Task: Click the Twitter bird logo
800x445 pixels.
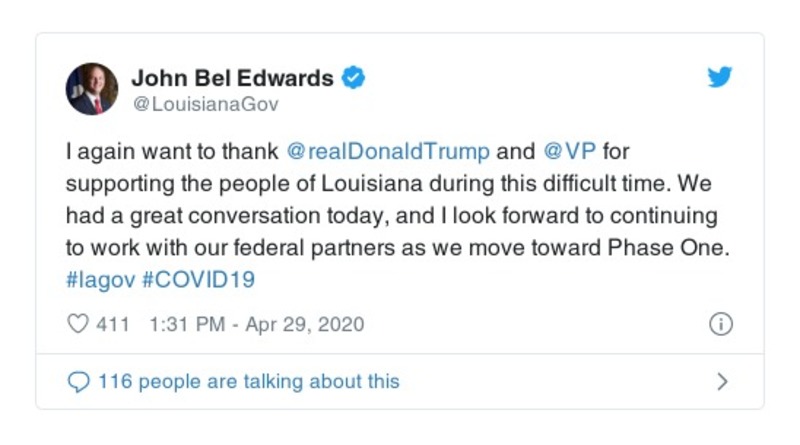Action: 720,78
